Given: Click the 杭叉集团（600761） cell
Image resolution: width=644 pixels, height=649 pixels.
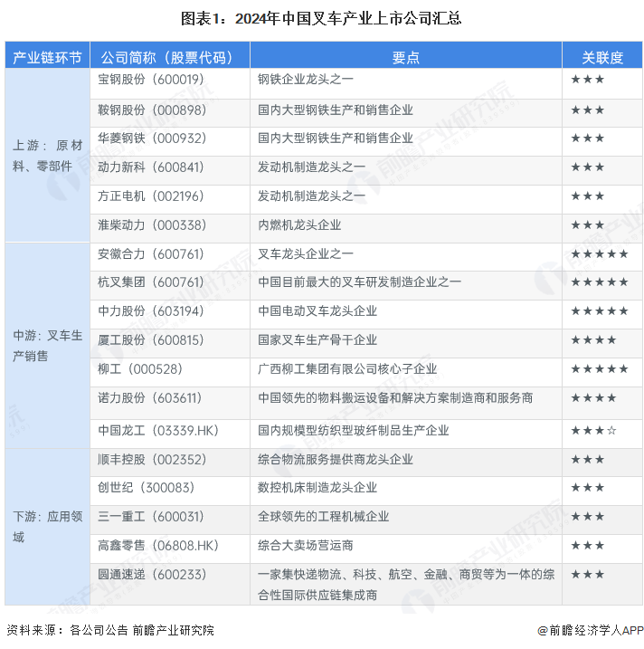Looking at the screenshot, I should pyautogui.click(x=170, y=286).
